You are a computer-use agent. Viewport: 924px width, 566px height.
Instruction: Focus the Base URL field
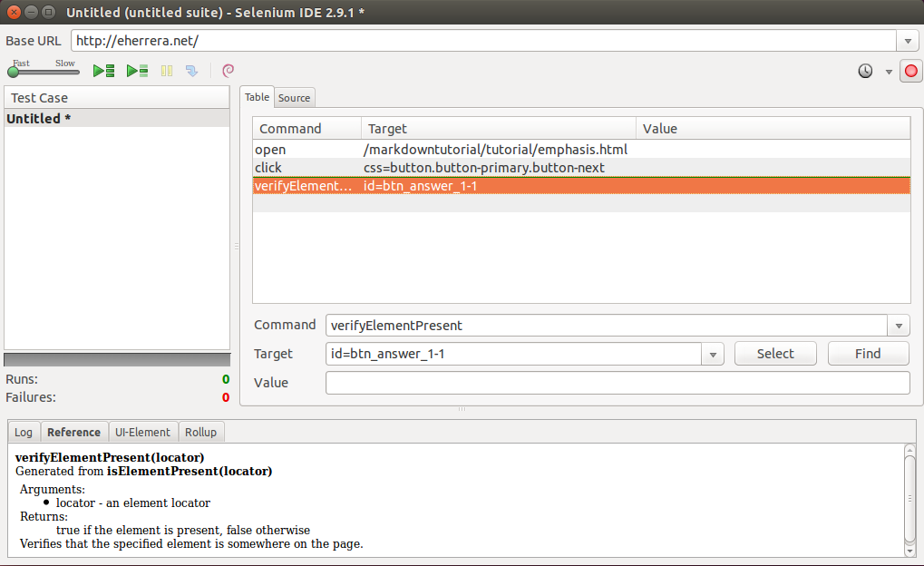484,41
